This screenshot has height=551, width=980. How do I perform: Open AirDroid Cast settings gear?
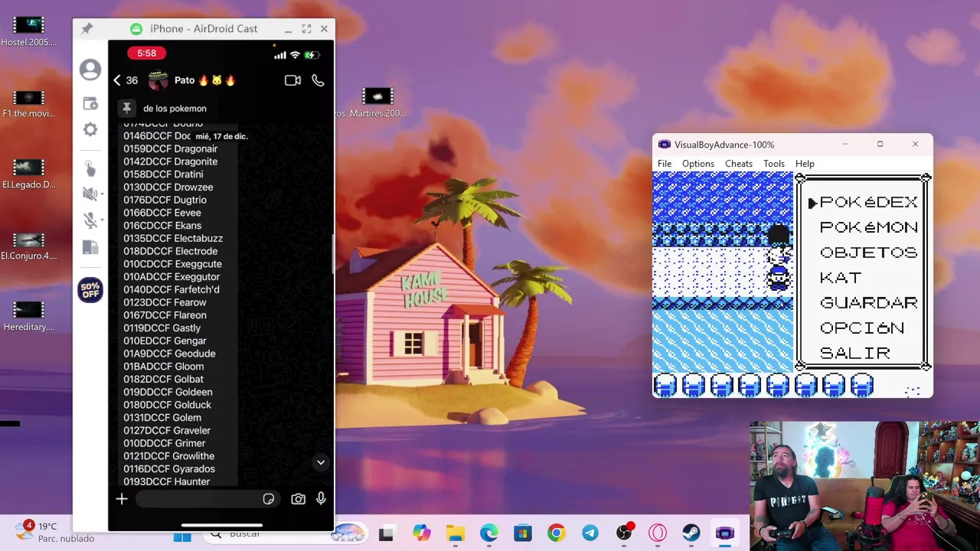click(x=90, y=129)
